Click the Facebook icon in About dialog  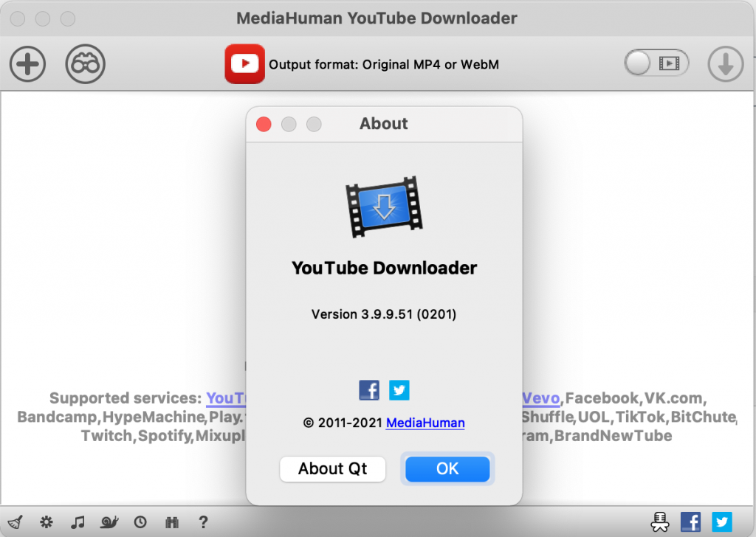[369, 390]
